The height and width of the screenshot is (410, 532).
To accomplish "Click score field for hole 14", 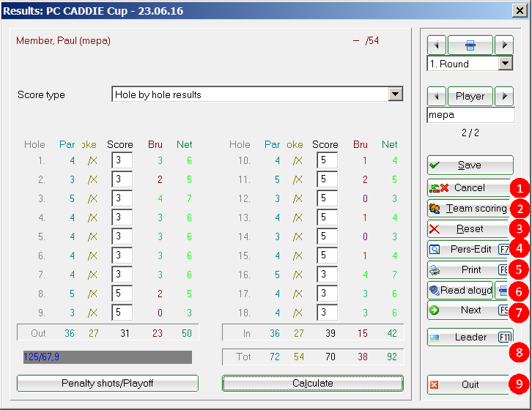I will click(x=328, y=236).
